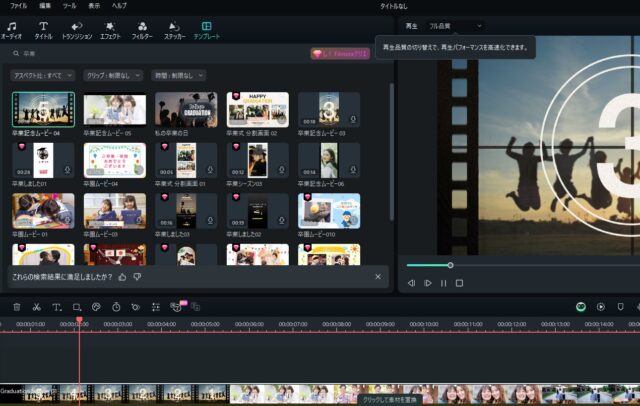Click the scissors split icon in timeline toolbar
The image size is (640, 406).
tap(36, 307)
